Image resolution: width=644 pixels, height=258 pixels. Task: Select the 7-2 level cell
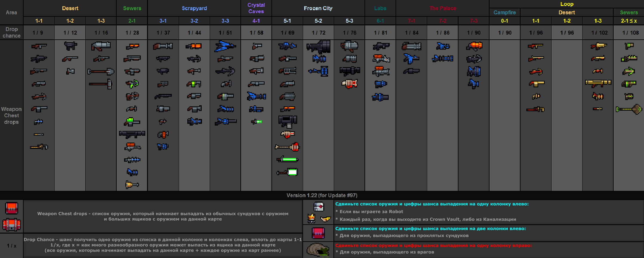click(x=443, y=21)
